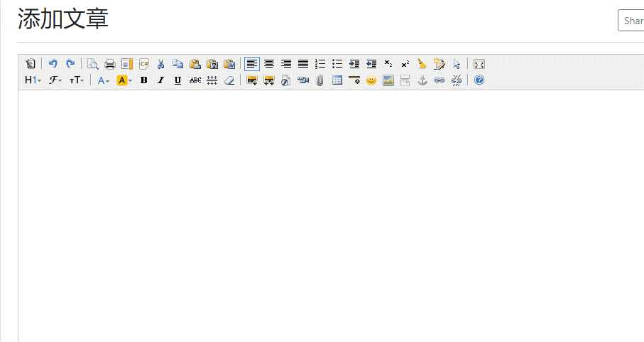Insert a numbered list
This screenshot has height=342, width=644.
tap(320, 64)
